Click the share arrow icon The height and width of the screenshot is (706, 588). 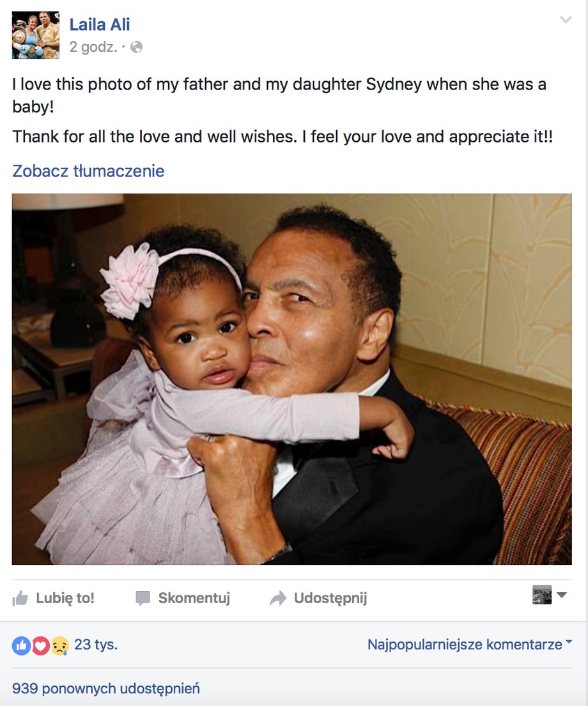click(x=278, y=599)
